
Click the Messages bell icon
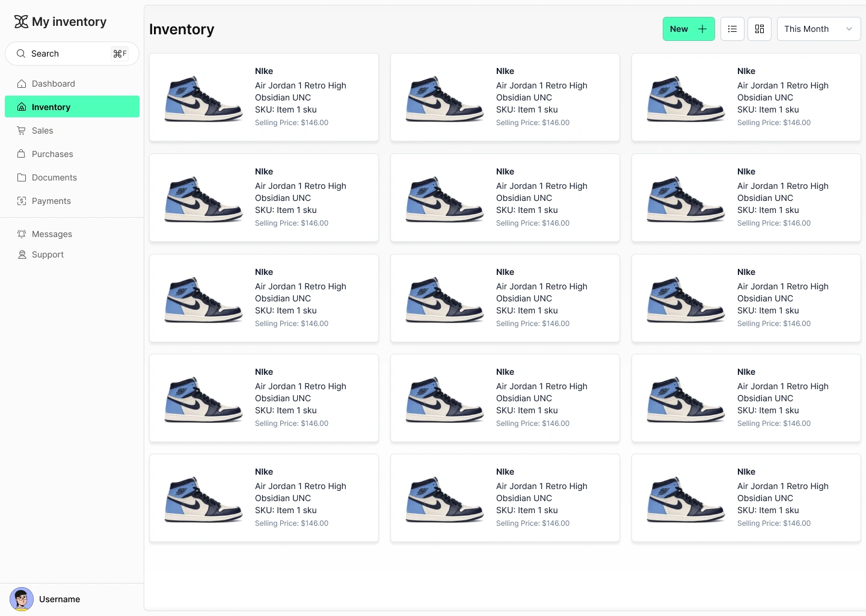tap(22, 234)
